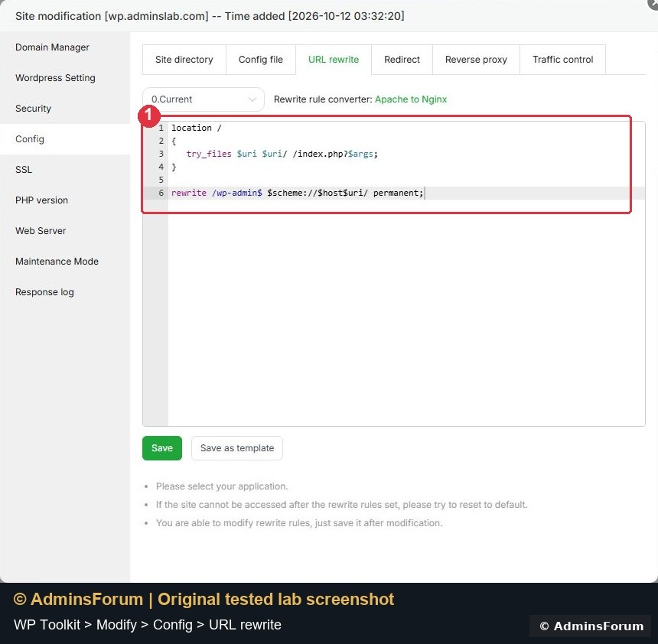The height and width of the screenshot is (644, 658).
Task: Click the green Save button
Action: coord(162,448)
